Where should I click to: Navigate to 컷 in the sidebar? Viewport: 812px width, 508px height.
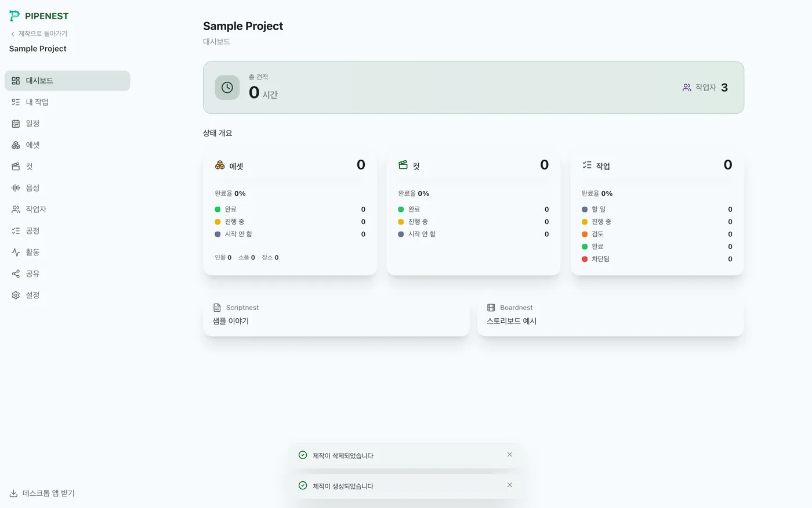67,167
